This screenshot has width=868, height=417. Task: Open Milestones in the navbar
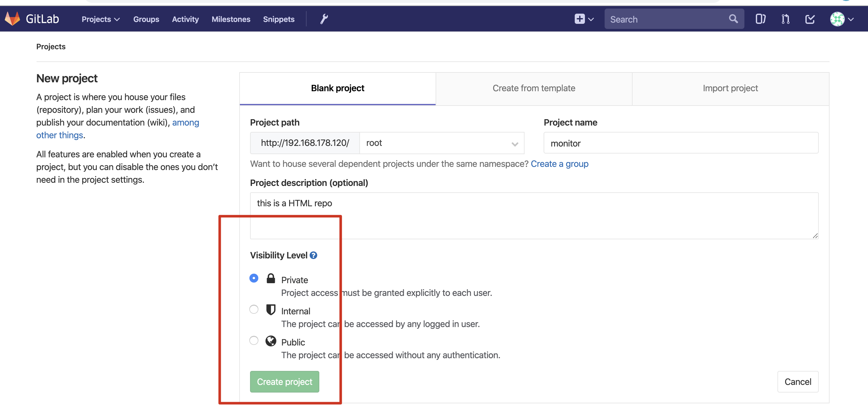pos(231,19)
